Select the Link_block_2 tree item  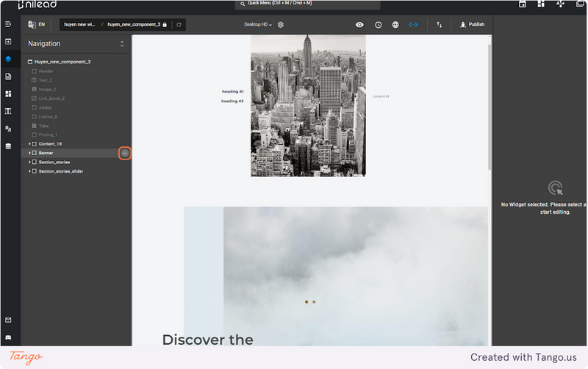(x=51, y=98)
